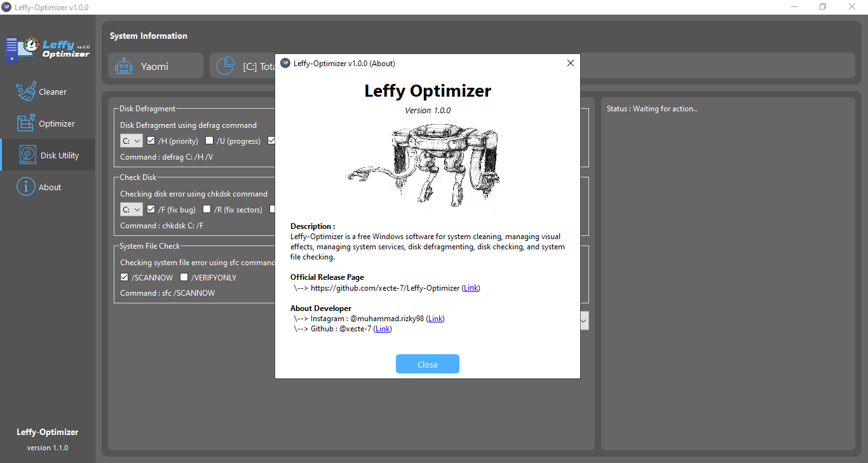This screenshot has height=463, width=868.
Task: Click the Close button in About dialog
Action: (x=428, y=364)
